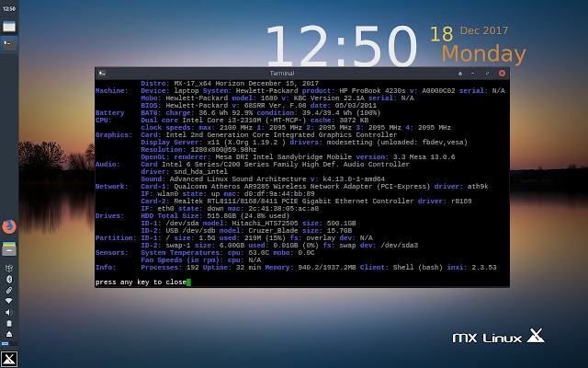
Task: Open the Wi-Fi network tray icon
Action: (x=9, y=301)
